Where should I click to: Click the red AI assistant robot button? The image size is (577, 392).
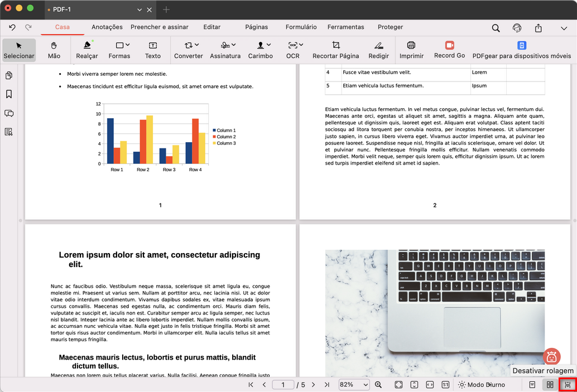point(551,357)
